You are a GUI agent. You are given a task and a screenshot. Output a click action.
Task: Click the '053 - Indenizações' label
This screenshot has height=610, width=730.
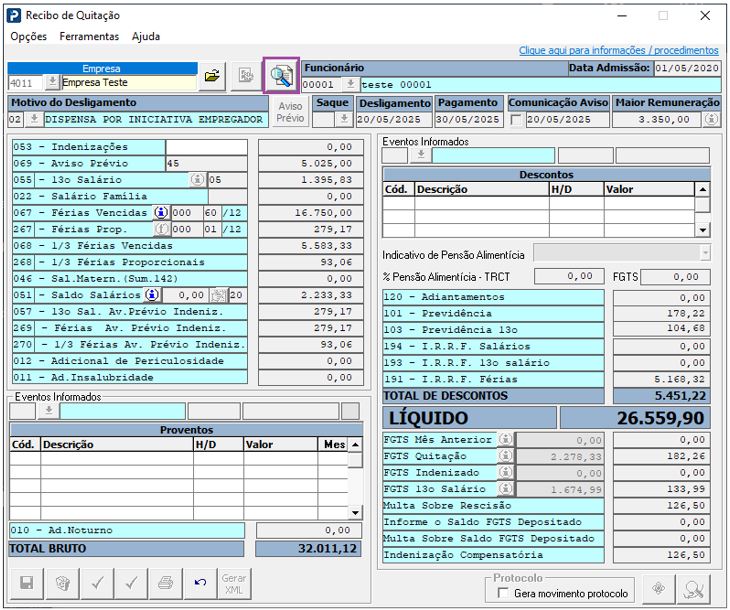tap(88, 147)
